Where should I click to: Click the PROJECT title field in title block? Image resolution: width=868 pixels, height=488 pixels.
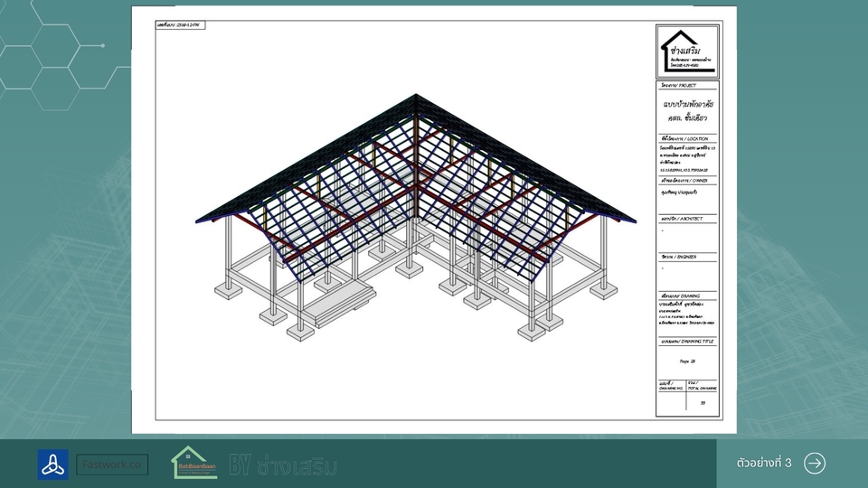pos(687,110)
